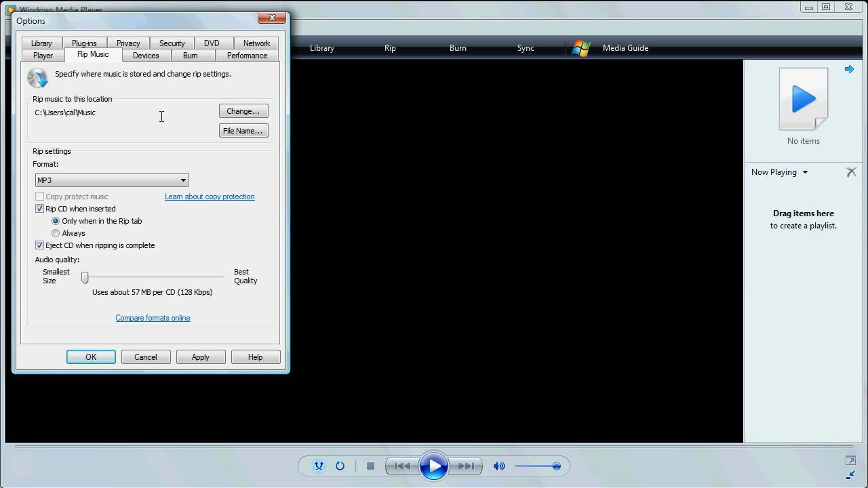The height and width of the screenshot is (488, 868).
Task: Open Library in the player's main menu
Action: [322, 48]
